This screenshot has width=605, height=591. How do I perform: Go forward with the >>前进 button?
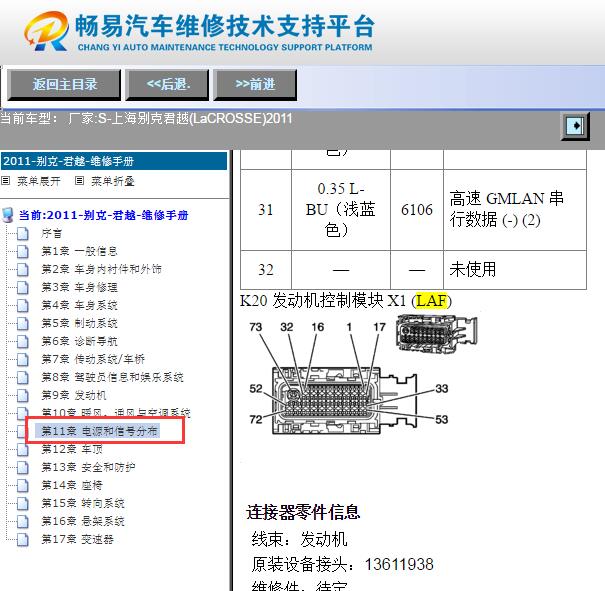pyautogui.click(x=255, y=84)
